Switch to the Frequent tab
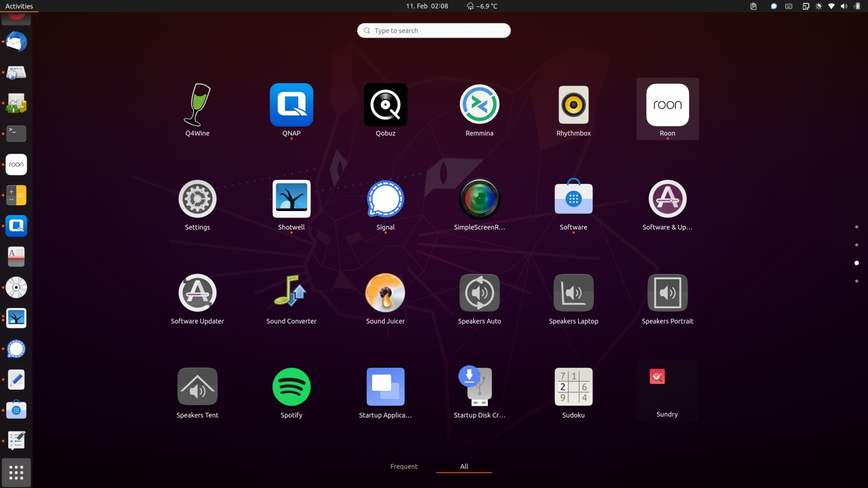Screen dimensions: 868x488 pos(404,467)
